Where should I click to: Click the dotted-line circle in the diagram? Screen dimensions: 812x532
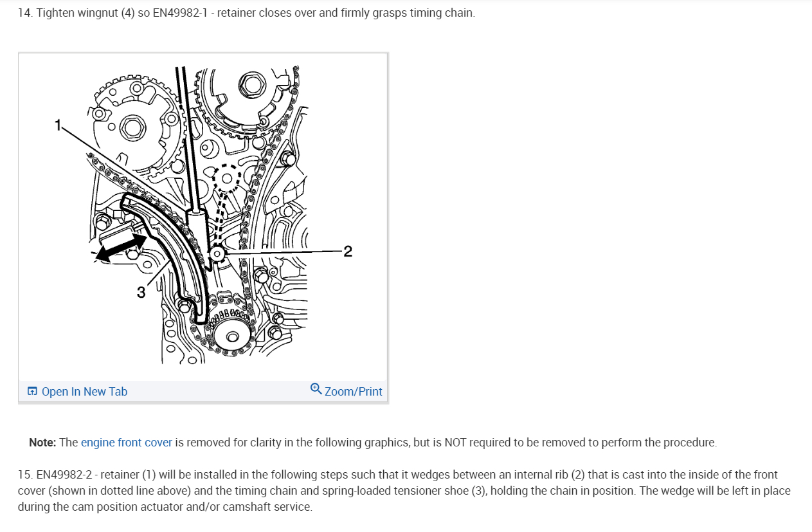point(225,178)
